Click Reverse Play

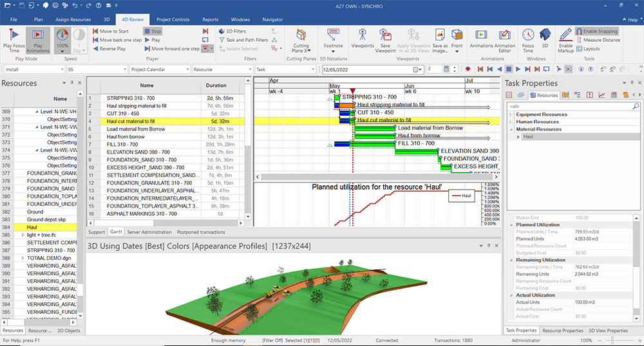pos(109,48)
